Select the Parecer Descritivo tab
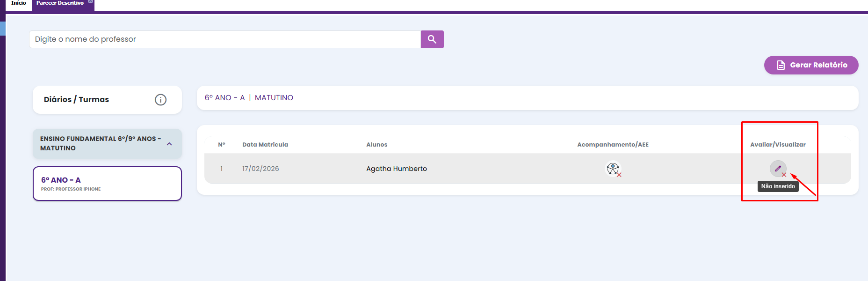 (x=60, y=3)
